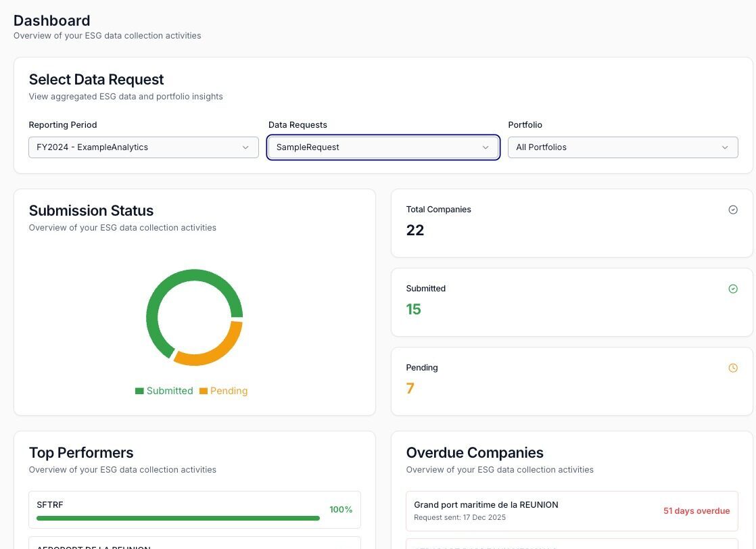Click the Total Companies count 22
This screenshot has width=756, height=549.
(415, 231)
